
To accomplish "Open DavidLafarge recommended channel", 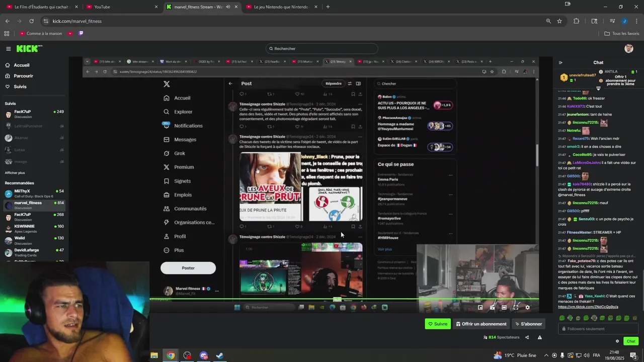I will 34,252.
